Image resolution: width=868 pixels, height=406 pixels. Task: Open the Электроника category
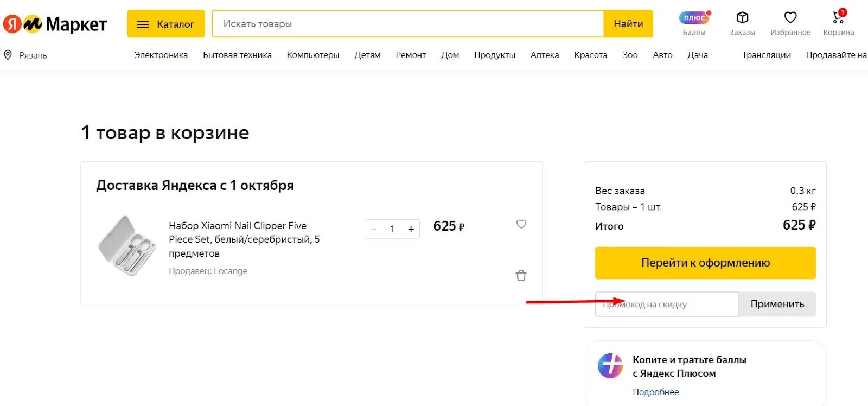tap(161, 55)
